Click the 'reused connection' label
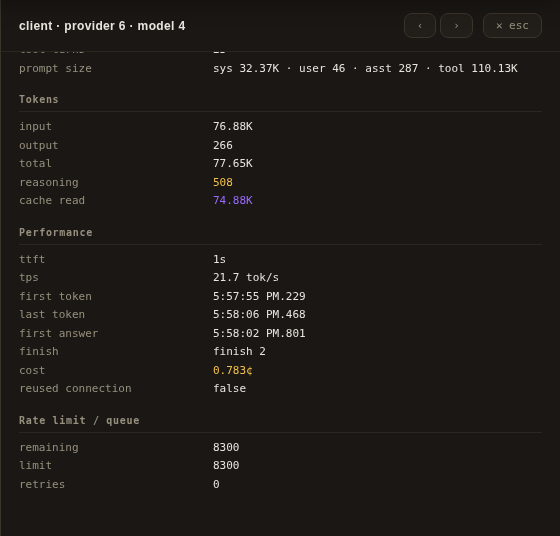Image resolution: width=560 pixels, height=536 pixels. point(75,389)
